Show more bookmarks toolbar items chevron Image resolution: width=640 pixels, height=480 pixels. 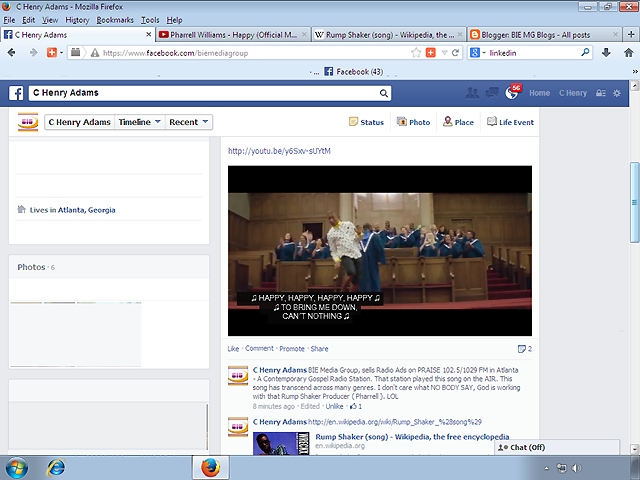(x=635, y=71)
